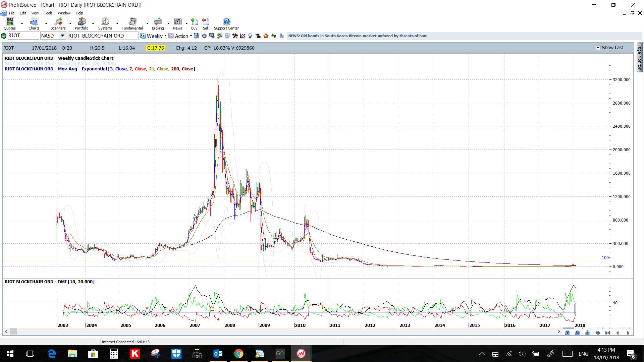Image resolution: width=644 pixels, height=362 pixels.
Task: Open Outlook from the taskbar
Action: 218,354
